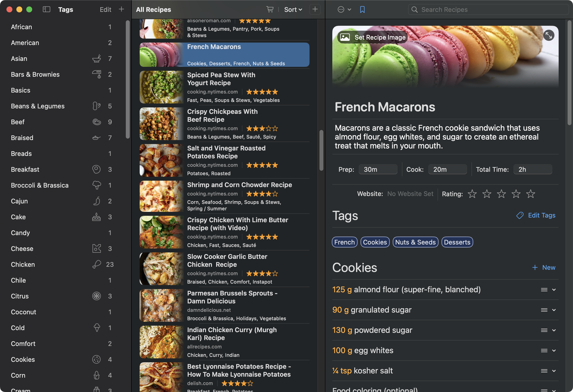This screenshot has width=573, height=392.
Task: Expand the egg whites ingredient chevron
Action: click(x=554, y=350)
